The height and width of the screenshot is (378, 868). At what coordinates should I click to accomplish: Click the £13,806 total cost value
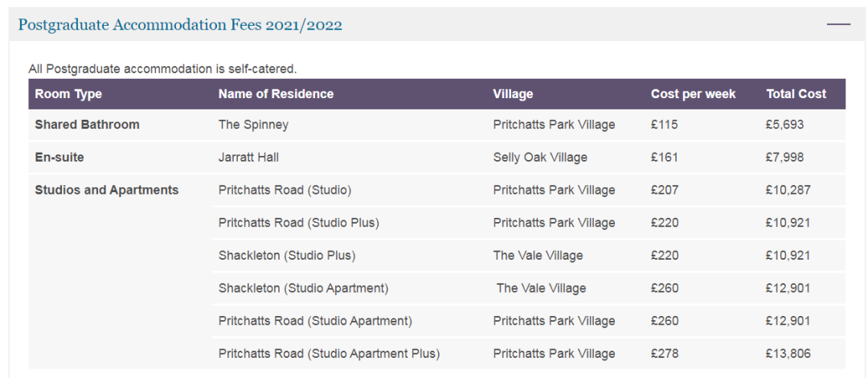(788, 353)
